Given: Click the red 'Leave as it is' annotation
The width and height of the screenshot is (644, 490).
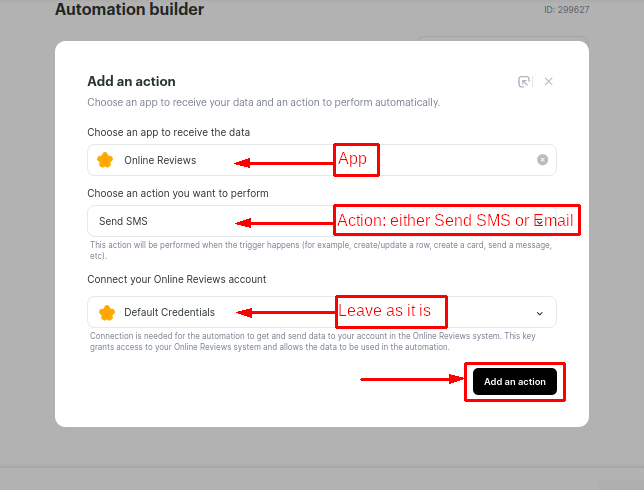Looking at the screenshot, I should 389,310.
